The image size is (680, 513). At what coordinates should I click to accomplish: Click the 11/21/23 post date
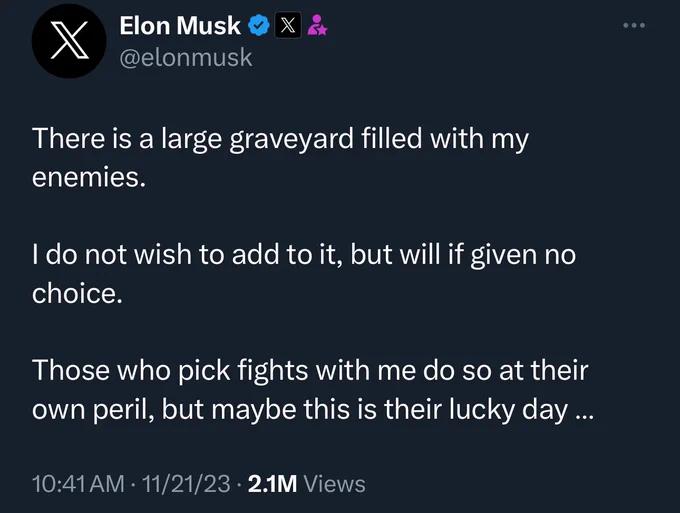(186, 484)
